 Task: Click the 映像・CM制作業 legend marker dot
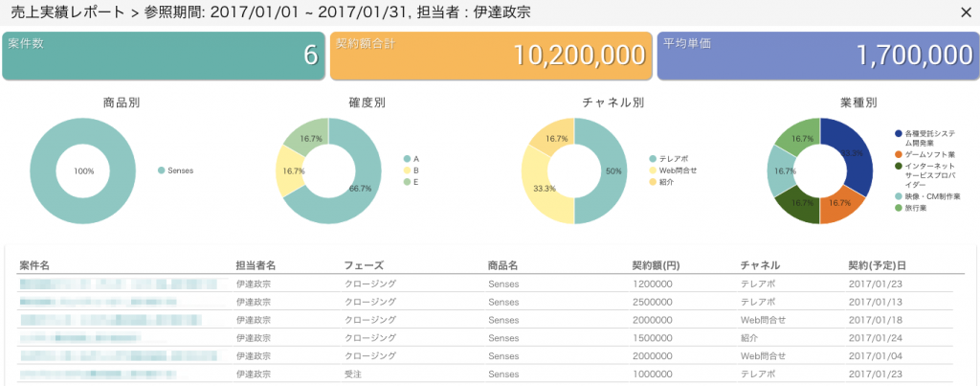click(x=898, y=196)
